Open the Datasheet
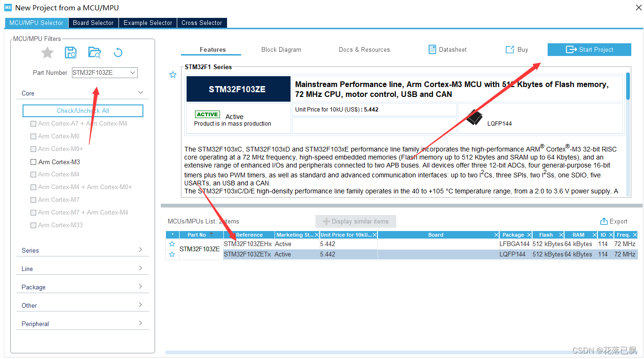 [x=448, y=49]
